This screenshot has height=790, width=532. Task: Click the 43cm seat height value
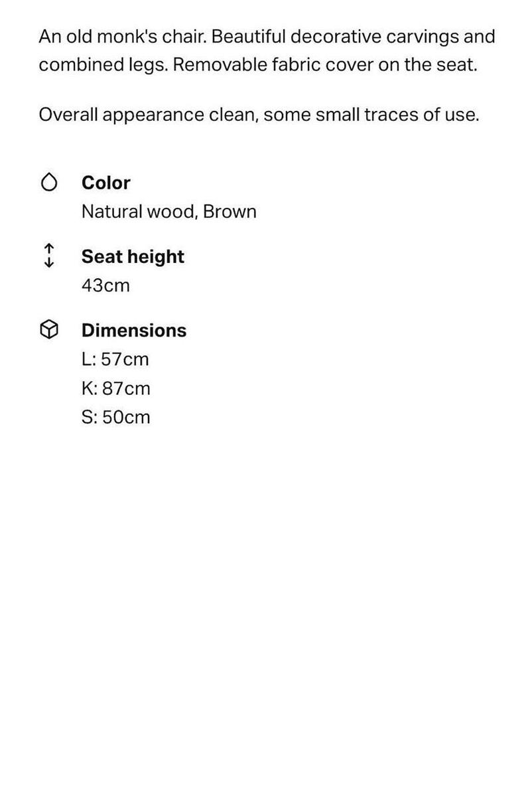coord(105,285)
